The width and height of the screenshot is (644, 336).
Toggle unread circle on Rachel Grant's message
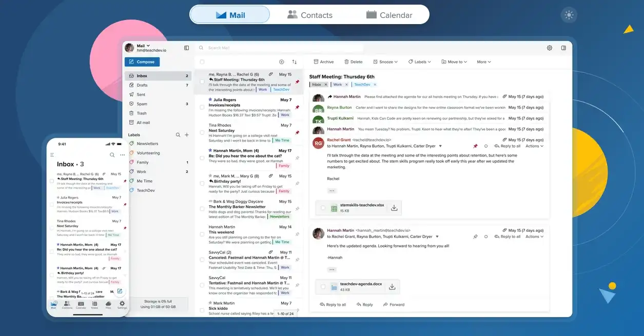tap(486, 146)
